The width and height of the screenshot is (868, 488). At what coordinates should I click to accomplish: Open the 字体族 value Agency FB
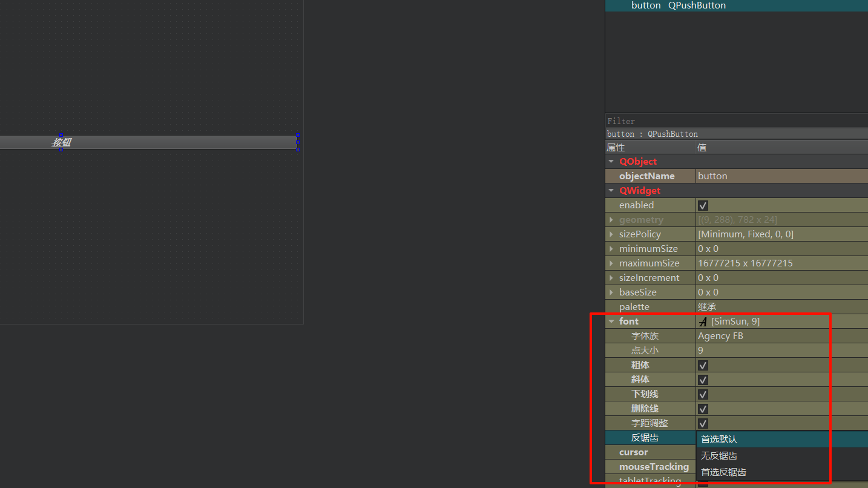click(x=781, y=336)
